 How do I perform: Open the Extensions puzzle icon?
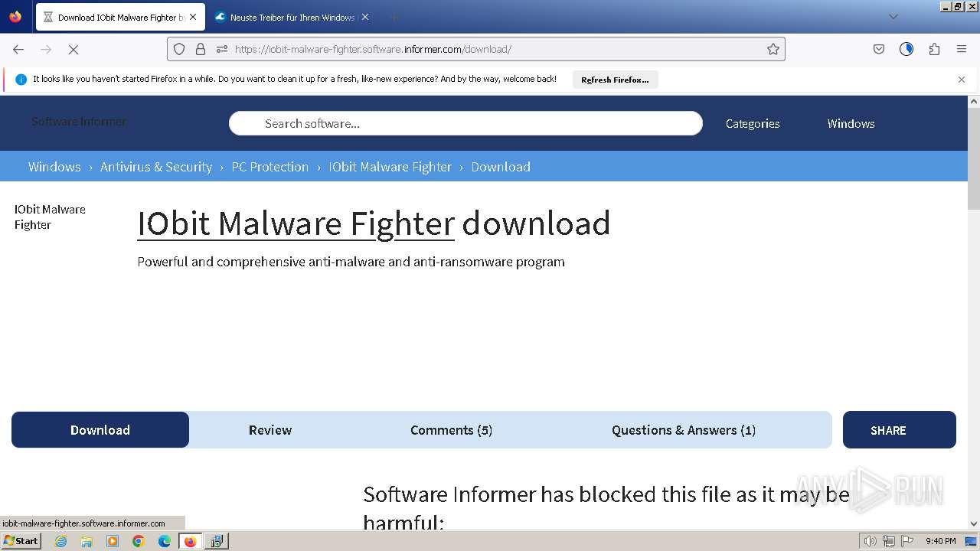(x=934, y=49)
